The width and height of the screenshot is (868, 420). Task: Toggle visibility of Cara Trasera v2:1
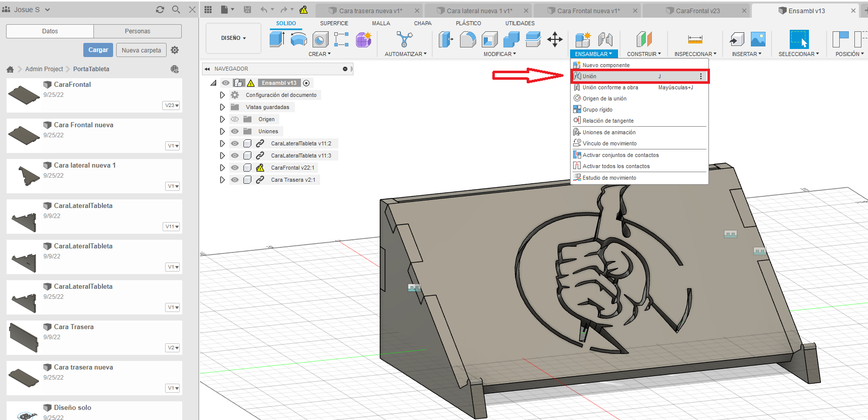pos(235,180)
